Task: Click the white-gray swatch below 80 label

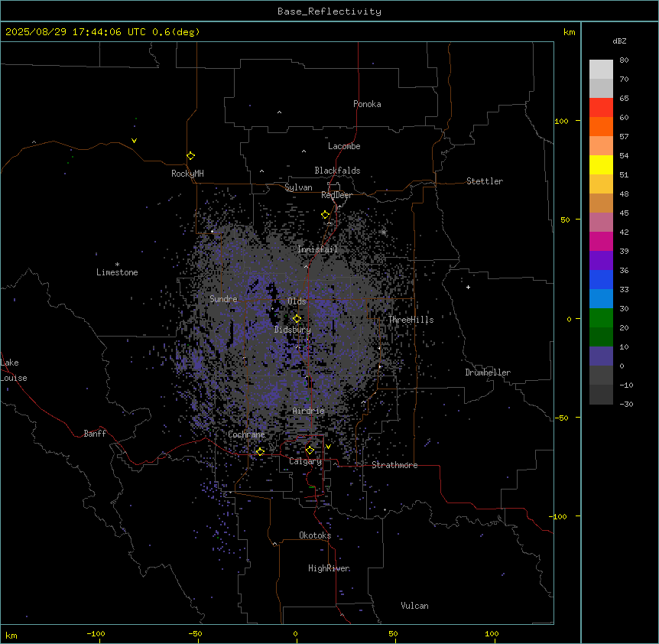Action: click(601, 70)
